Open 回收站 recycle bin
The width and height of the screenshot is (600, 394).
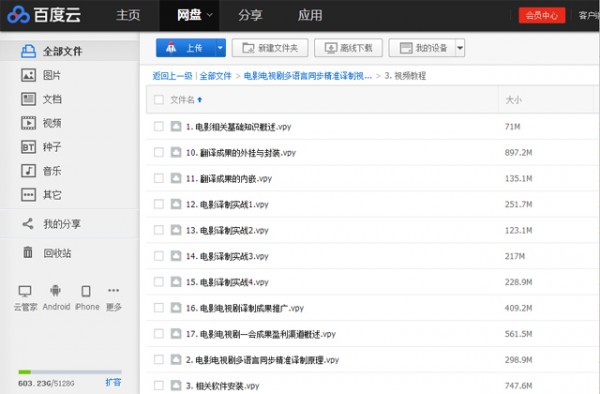click(47, 253)
